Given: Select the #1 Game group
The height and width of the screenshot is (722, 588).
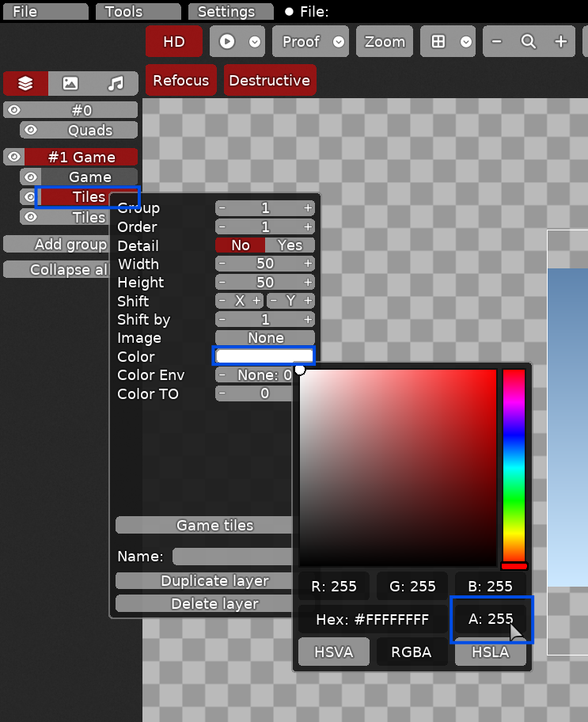Looking at the screenshot, I should click(82, 157).
